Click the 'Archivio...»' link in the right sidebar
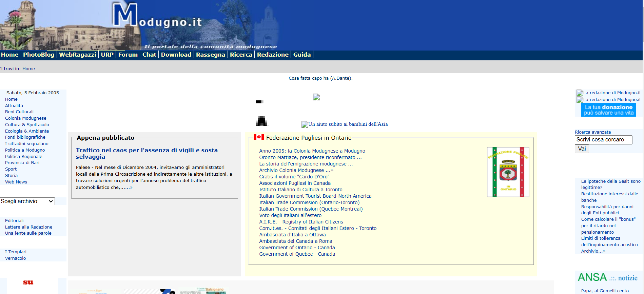This screenshot has height=294, width=644. point(593,251)
